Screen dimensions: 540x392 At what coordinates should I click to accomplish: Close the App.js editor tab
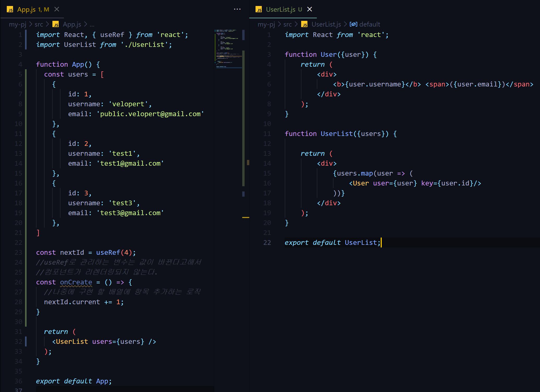coord(57,9)
